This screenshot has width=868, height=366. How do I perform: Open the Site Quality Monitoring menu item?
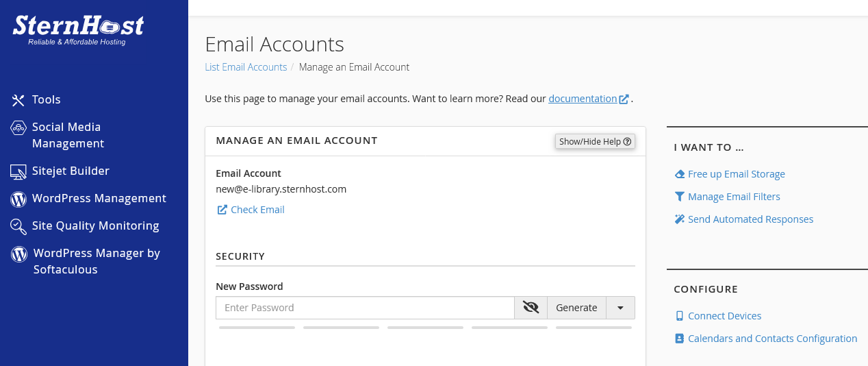(x=95, y=226)
